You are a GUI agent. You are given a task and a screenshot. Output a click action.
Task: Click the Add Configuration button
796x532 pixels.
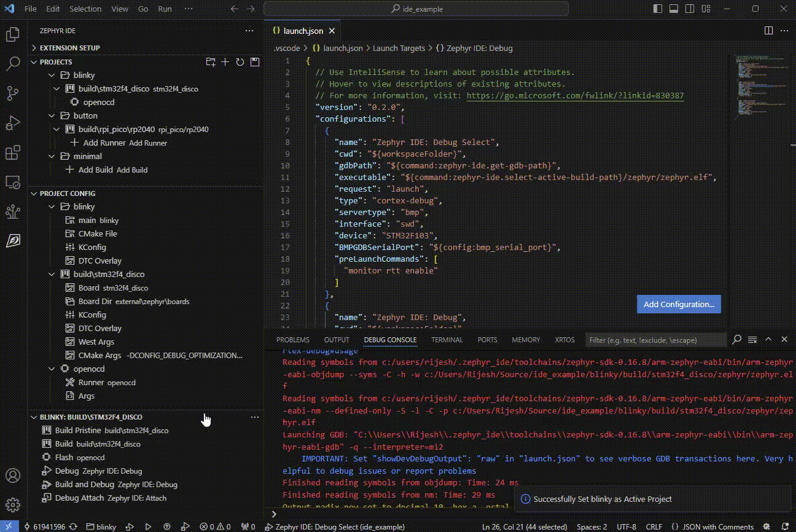click(679, 304)
